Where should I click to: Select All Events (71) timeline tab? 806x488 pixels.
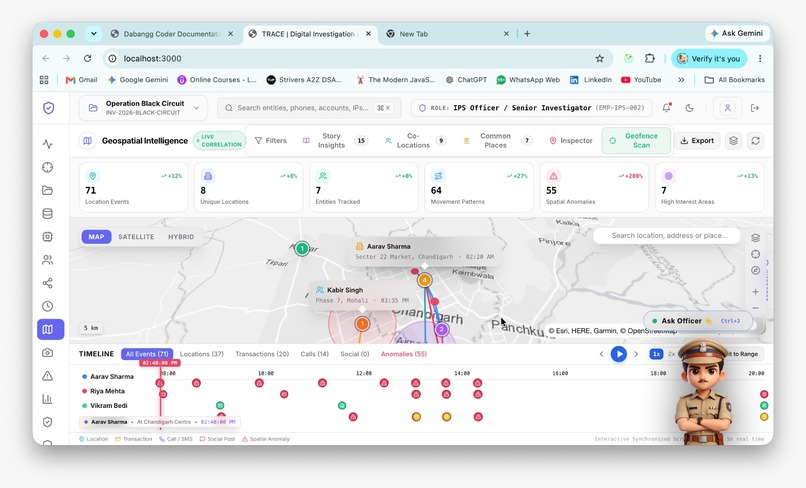pos(147,354)
